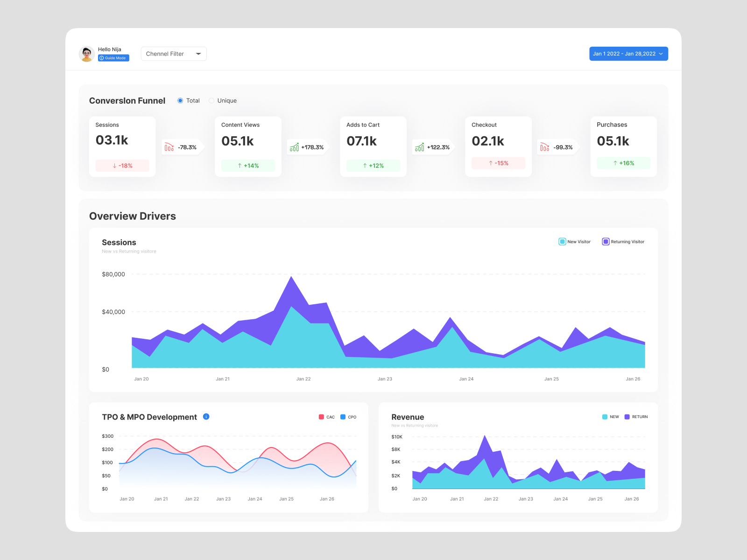Click the up arrow in Content Views +14% badge
The image size is (747, 560).
click(x=240, y=166)
